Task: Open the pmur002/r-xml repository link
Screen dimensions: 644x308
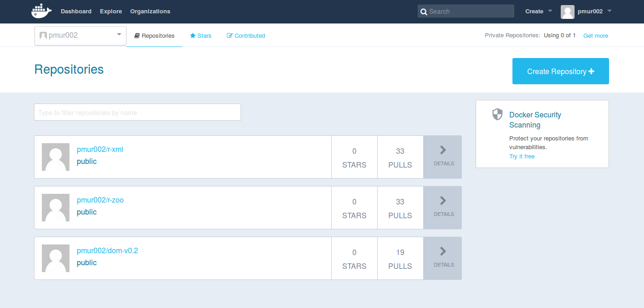Action: click(x=100, y=150)
